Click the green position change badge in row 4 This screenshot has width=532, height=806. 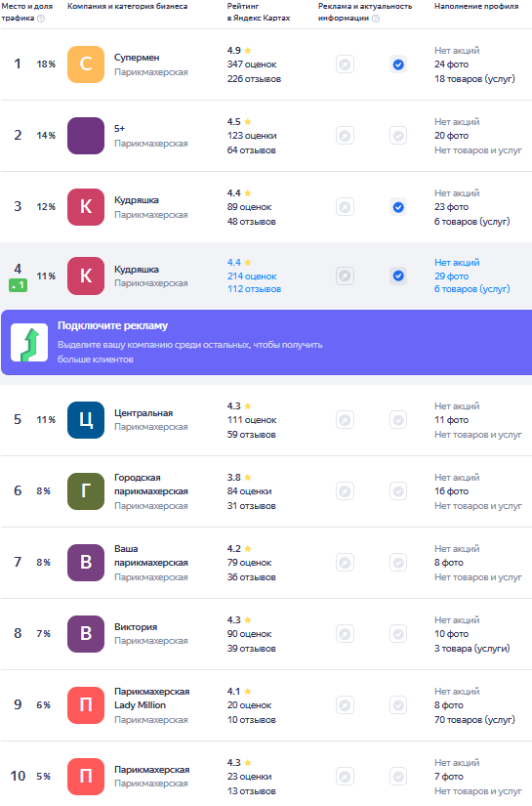(18, 284)
